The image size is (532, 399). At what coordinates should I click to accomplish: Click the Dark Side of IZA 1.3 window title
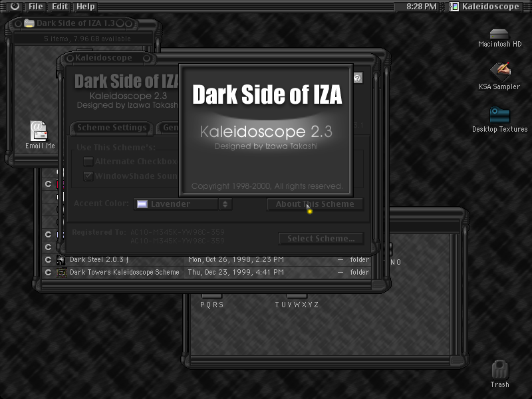(x=76, y=23)
